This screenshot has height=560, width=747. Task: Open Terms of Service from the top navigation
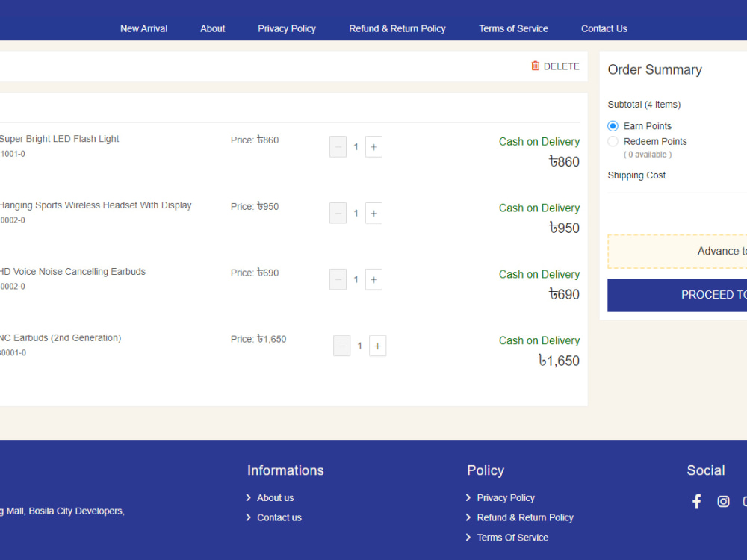tap(513, 28)
